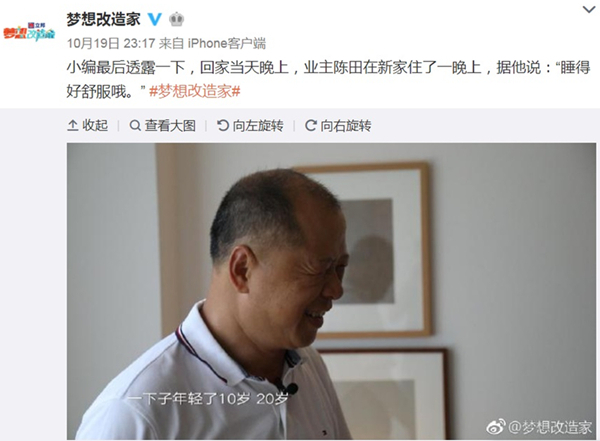Click the upward arrow collapse icon

[x=73, y=125]
